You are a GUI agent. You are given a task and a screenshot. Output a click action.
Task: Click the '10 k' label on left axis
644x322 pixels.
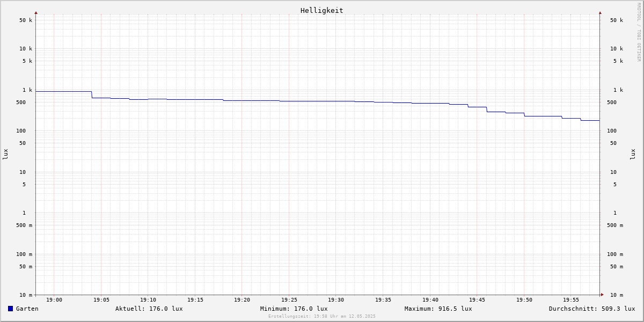coord(26,49)
